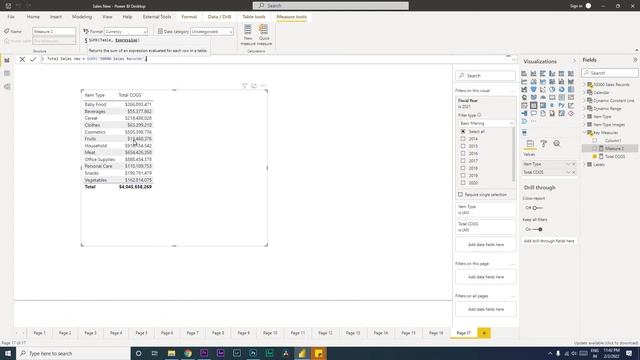The height and width of the screenshot is (360, 640).
Task: Click the visual header filter icon
Action: tap(244, 86)
